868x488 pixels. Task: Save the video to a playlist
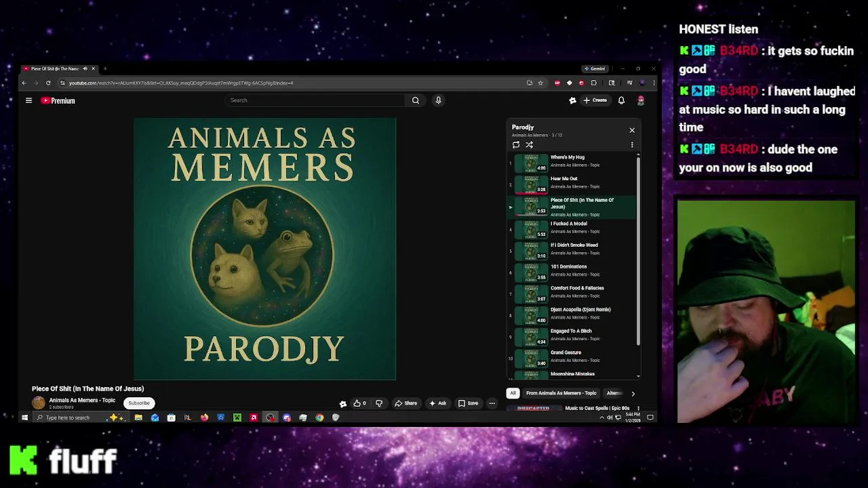click(468, 403)
